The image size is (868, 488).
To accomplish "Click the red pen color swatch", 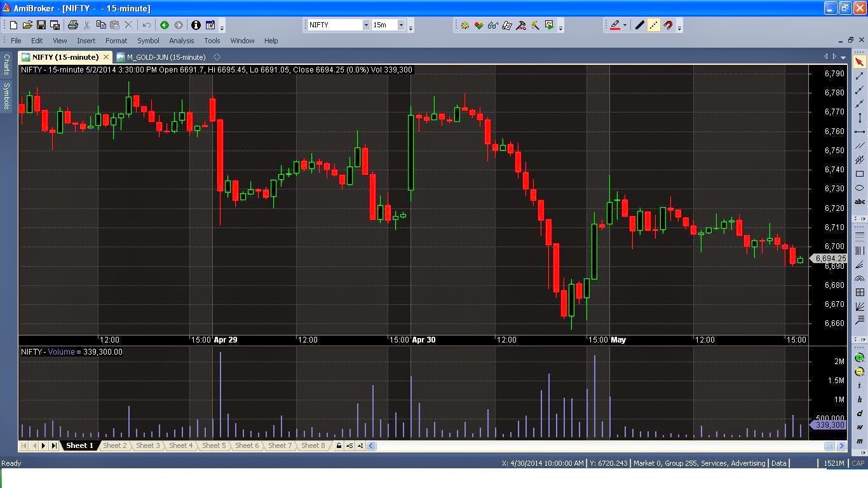I will (x=615, y=28).
